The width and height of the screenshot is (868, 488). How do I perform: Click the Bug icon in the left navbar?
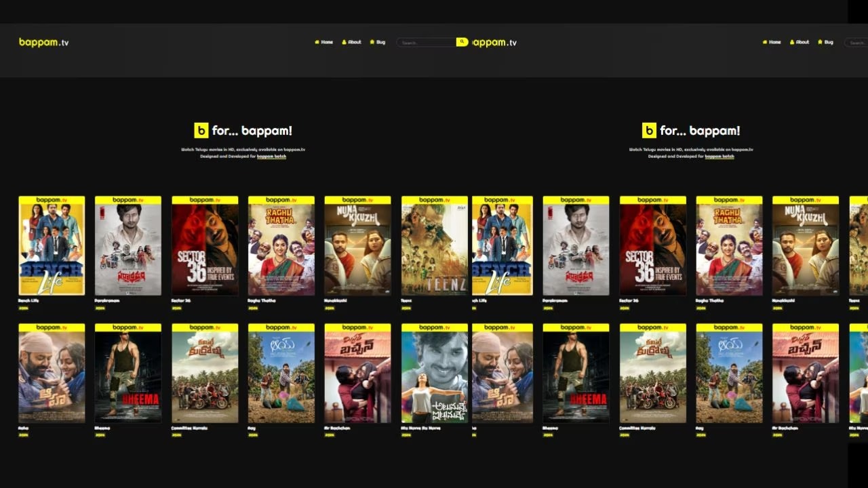[x=372, y=42]
